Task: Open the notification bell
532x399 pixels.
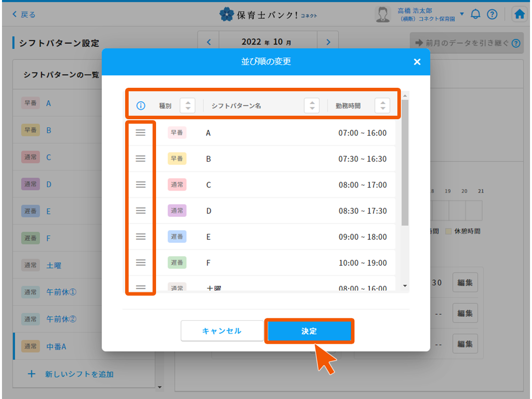Action: point(475,14)
